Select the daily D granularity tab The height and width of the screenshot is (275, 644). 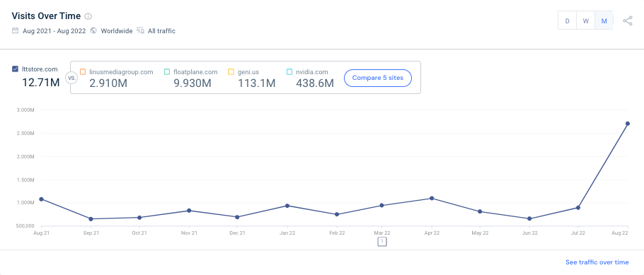click(x=567, y=21)
